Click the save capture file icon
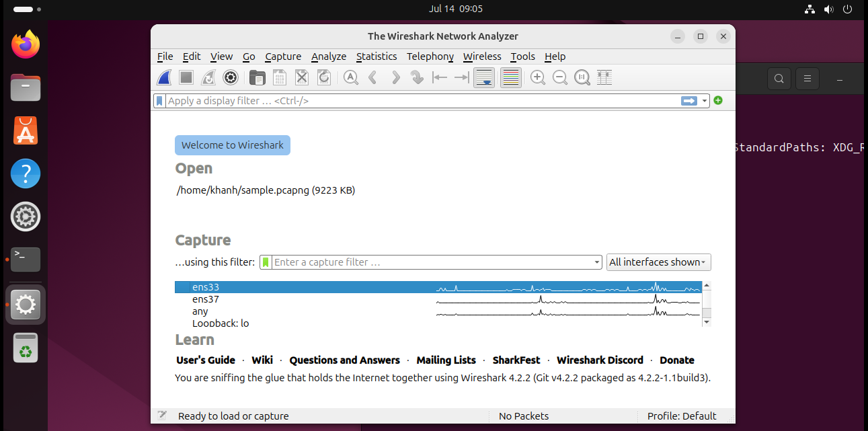 point(279,78)
